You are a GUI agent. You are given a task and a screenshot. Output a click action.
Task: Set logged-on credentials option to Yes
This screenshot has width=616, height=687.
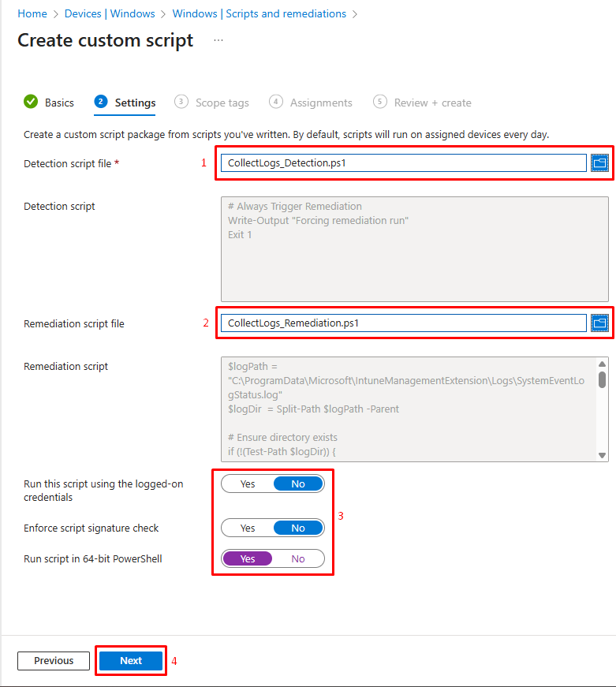(248, 484)
